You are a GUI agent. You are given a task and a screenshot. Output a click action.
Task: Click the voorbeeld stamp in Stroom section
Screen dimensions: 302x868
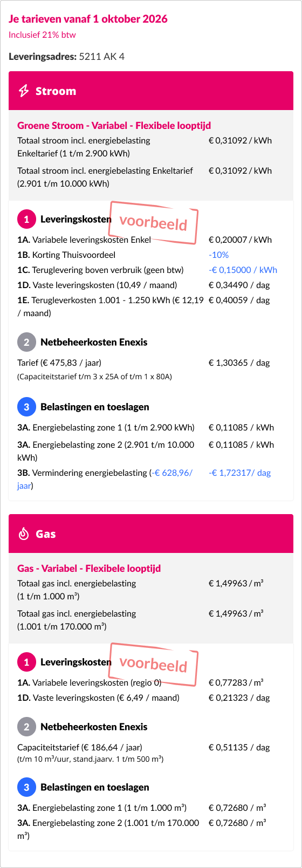point(154,222)
